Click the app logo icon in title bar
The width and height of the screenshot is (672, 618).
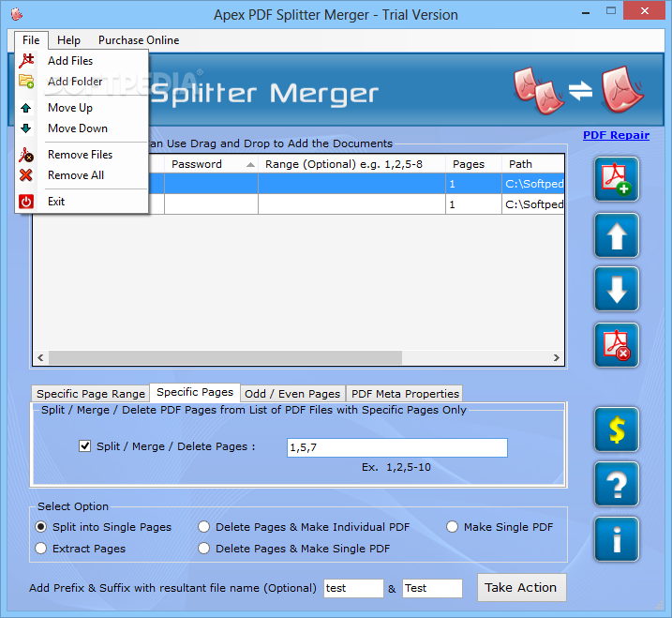click(x=16, y=15)
